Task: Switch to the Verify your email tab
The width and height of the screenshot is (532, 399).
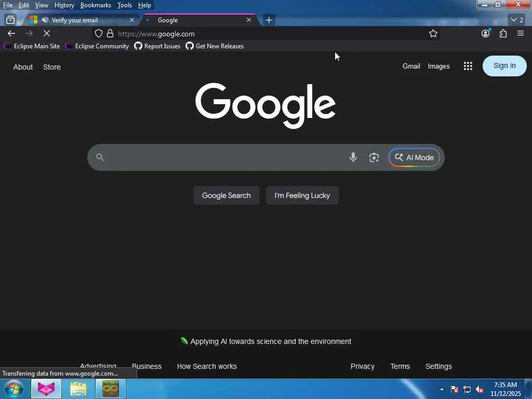Action: (82, 20)
